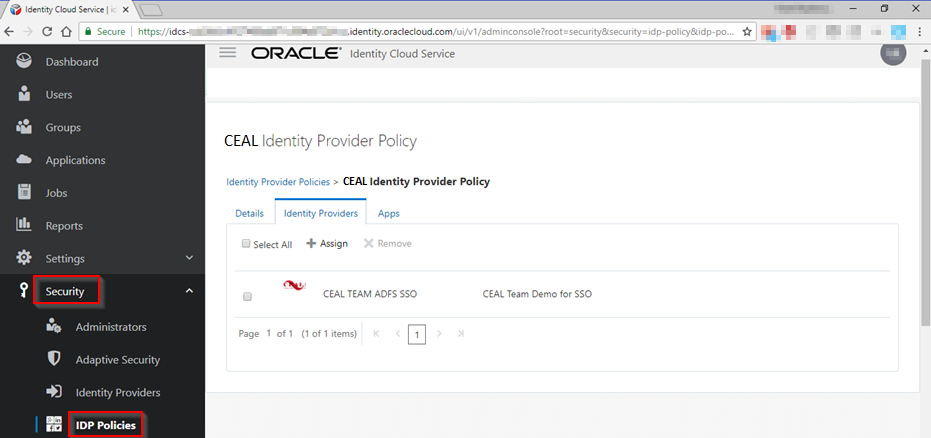Click the Oracle logo
Image resolution: width=931 pixels, height=438 pixels.
[x=296, y=53]
